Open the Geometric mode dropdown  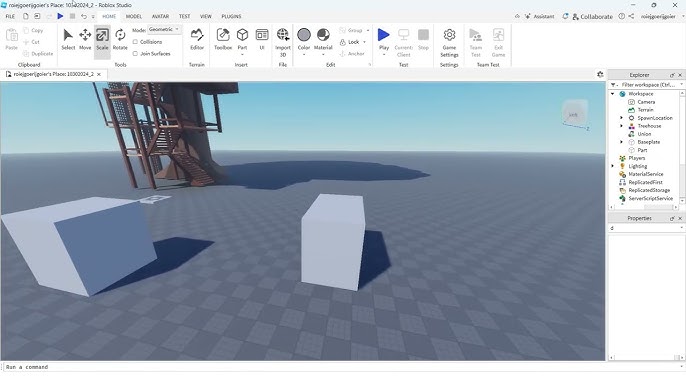pos(164,29)
